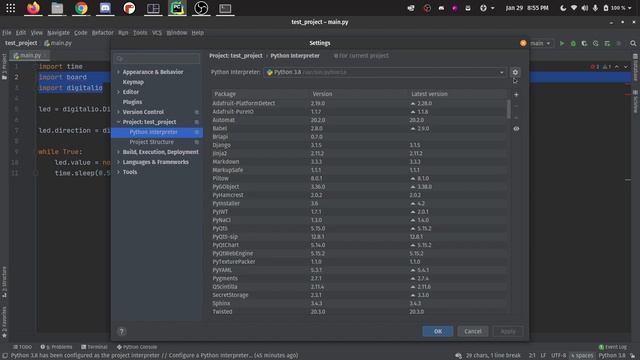Click the night mode moon tray icon
Image resolution: width=640 pixels, height=360 pixels.
563,8
